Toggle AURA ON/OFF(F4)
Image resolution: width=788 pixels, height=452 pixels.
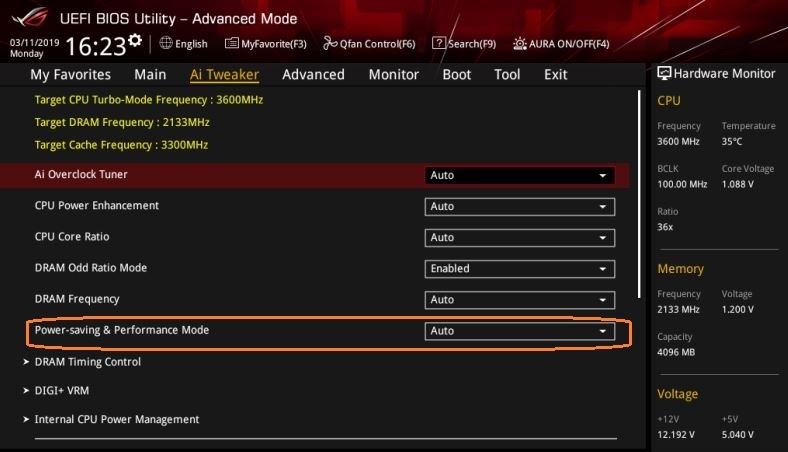569,44
